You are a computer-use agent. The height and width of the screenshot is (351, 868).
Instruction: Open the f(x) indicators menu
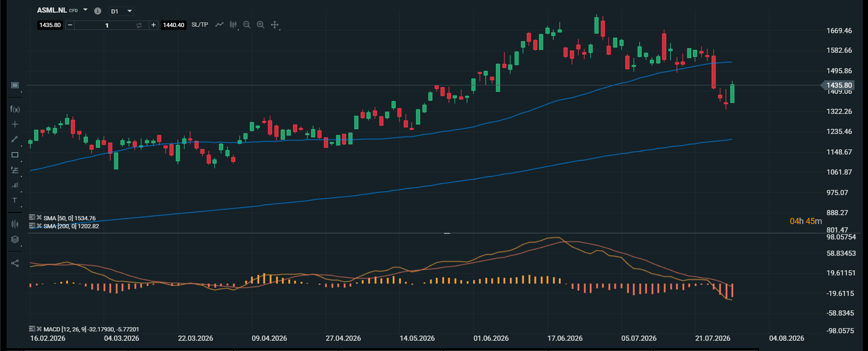click(x=15, y=109)
